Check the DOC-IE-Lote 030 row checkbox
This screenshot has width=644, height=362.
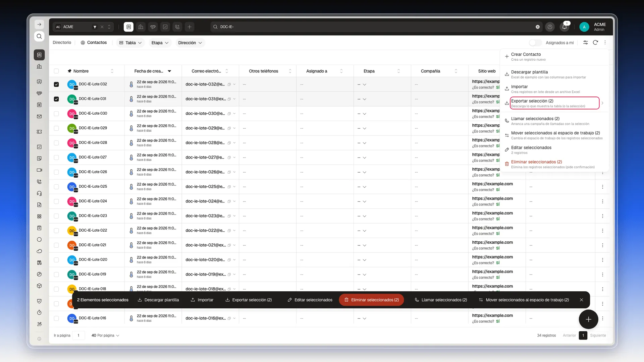(x=56, y=114)
